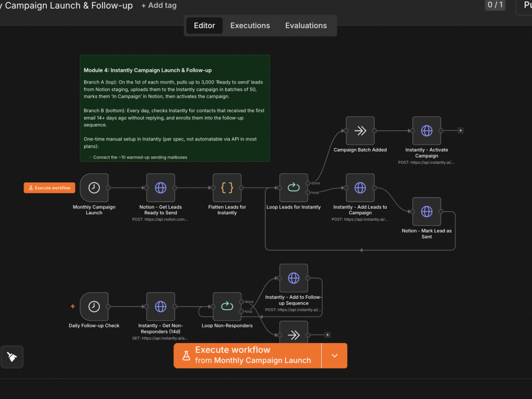The height and width of the screenshot is (399, 532).
Task: Click the clean up workflow broom icon
Action: [x=12, y=357]
